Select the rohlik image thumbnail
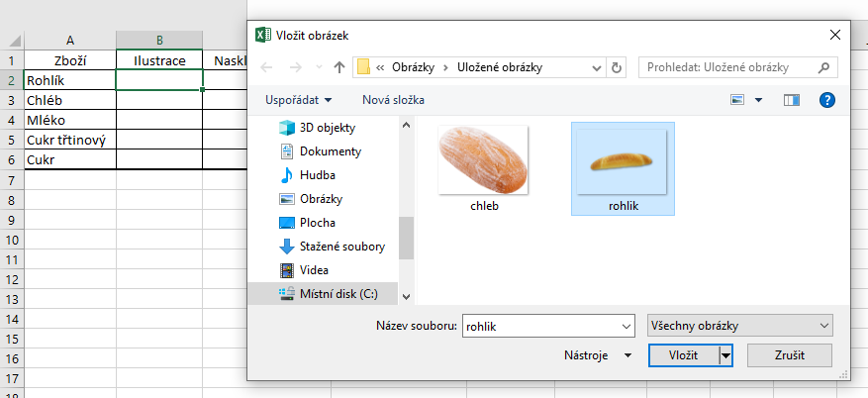This screenshot has height=398, width=868. point(623,168)
